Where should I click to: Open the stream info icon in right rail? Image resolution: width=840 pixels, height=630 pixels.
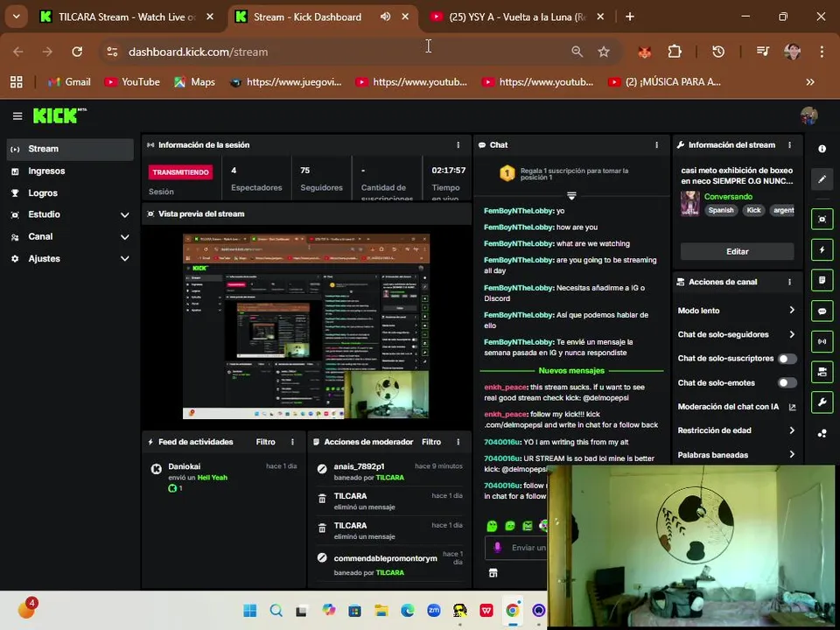click(822, 149)
